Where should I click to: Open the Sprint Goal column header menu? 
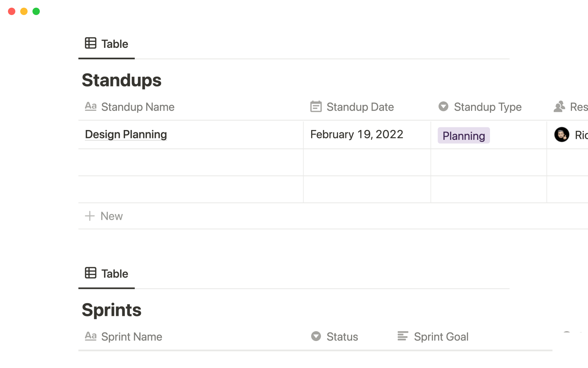[441, 337]
